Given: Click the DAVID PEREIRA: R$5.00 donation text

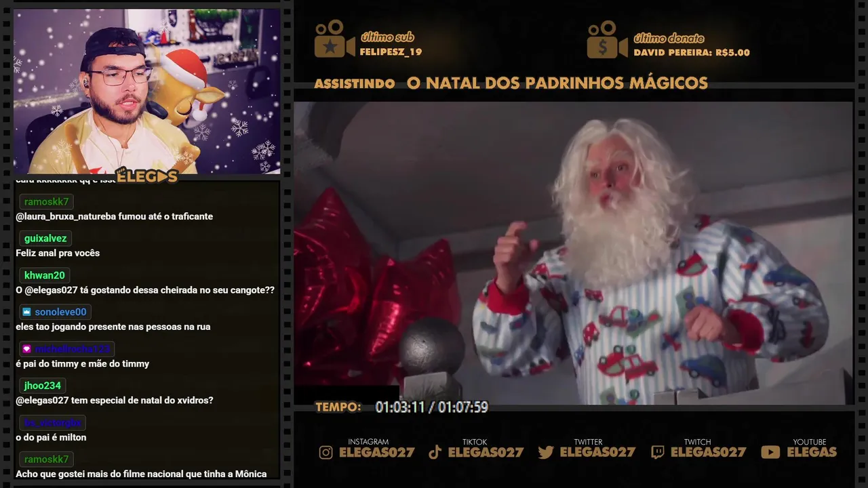Looking at the screenshot, I should click(x=692, y=52).
